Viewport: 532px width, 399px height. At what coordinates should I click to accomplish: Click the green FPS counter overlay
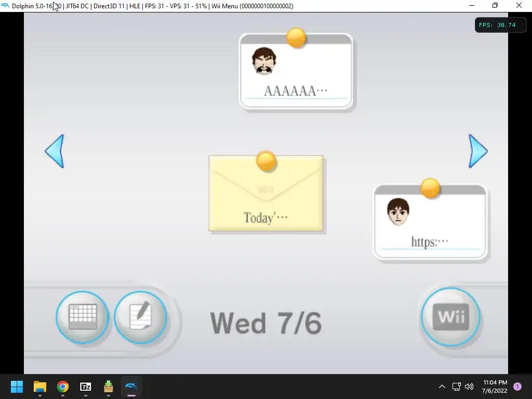pos(500,25)
